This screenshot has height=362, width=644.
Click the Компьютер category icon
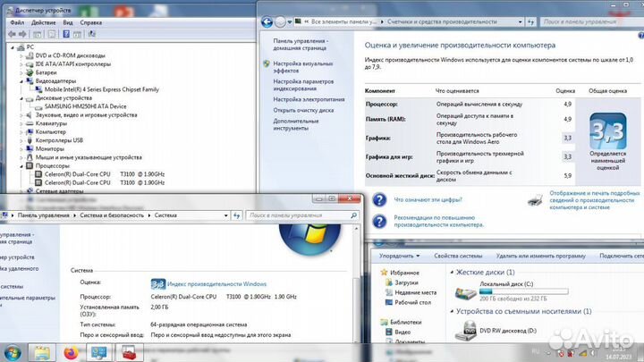(x=30, y=131)
